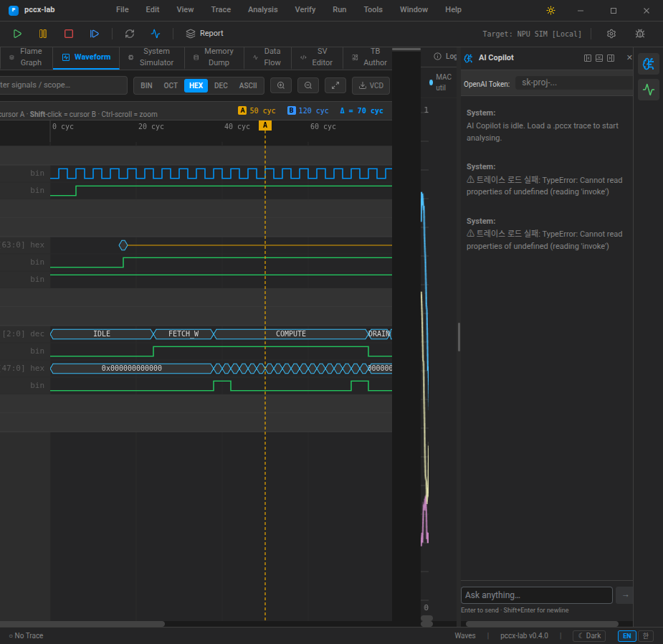
Task: Click the Report button
Action: click(204, 34)
